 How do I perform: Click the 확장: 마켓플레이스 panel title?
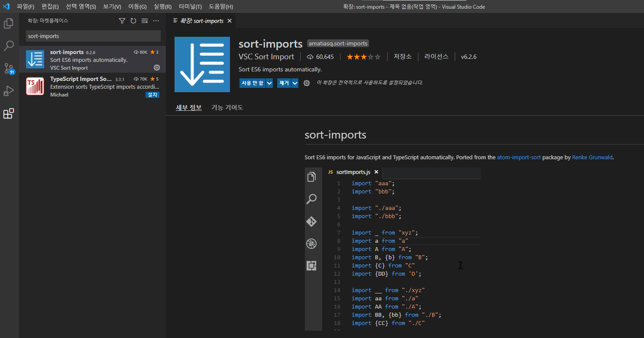click(48, 21)
